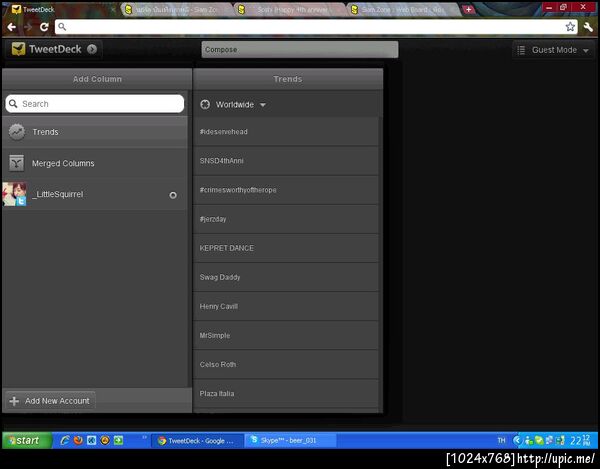Switch to the Siam Zone Web Board tab
Screen dimensions: 600x469
(x=402, y=10)
